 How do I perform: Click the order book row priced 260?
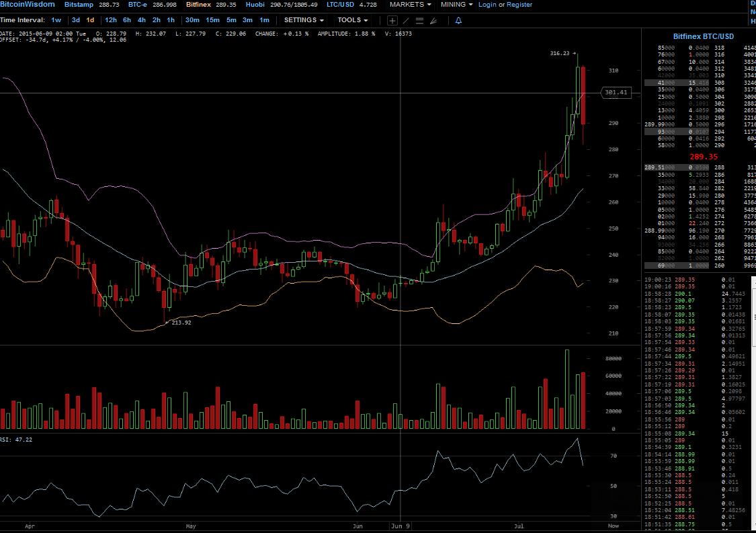[700, 265]
